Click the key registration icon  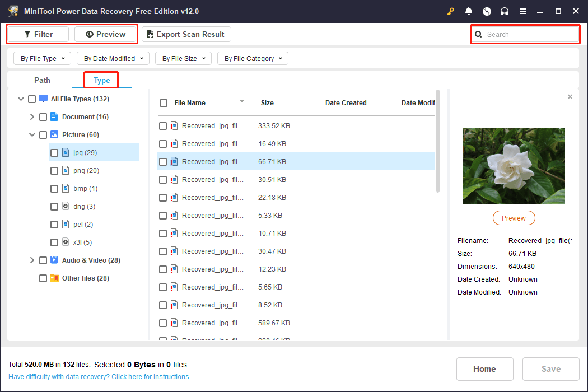pyautogui.click(x=450, y=11)
